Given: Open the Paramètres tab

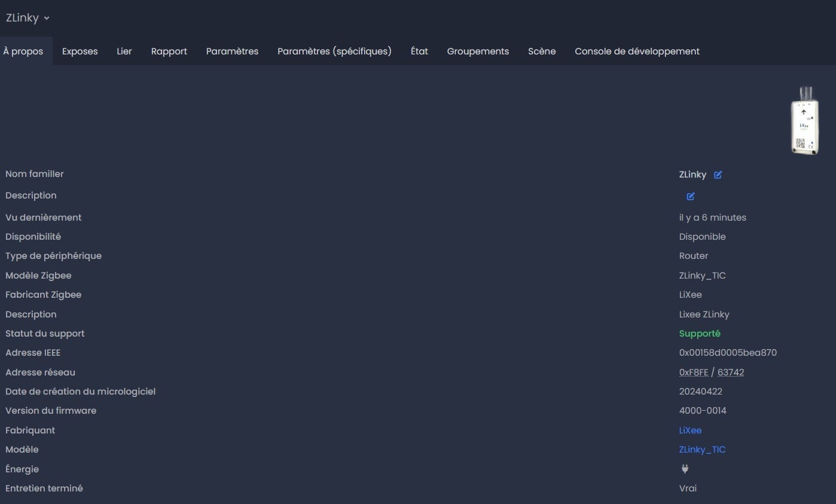Looking at the screenshot, I should point(232,51).
